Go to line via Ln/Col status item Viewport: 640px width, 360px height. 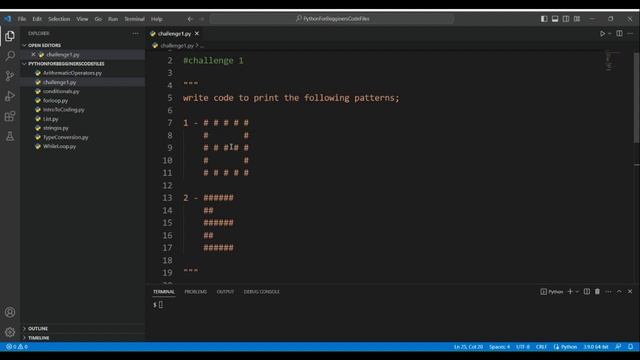pyautogui.click(x=468, y=347)
